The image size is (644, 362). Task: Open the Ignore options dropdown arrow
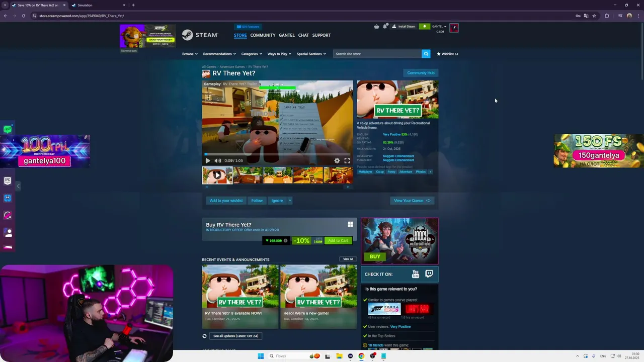coord(290,201)
